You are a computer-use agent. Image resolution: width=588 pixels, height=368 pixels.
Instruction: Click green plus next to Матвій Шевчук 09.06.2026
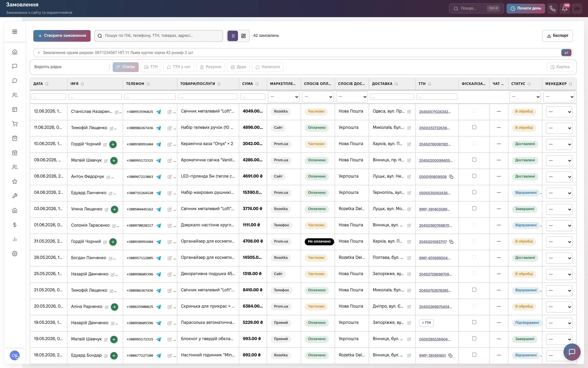[114, 161]
